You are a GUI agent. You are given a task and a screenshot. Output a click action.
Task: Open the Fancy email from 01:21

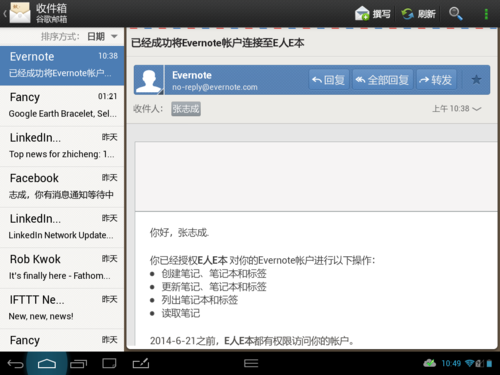[62, 106]
